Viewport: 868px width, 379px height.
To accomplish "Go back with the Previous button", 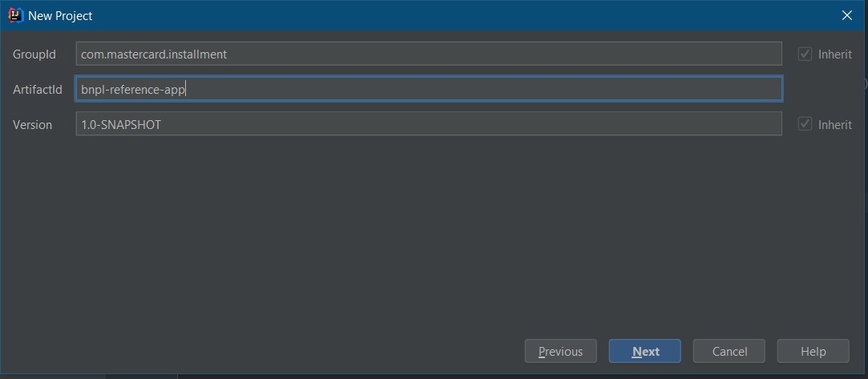I will coord(560,351).
